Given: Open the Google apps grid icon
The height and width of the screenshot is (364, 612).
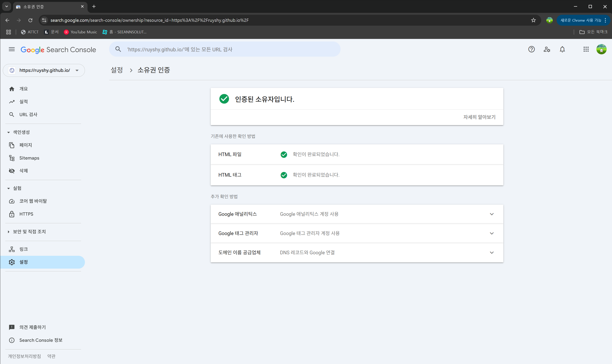Looking at the screenshot, I should coord(586,49).
